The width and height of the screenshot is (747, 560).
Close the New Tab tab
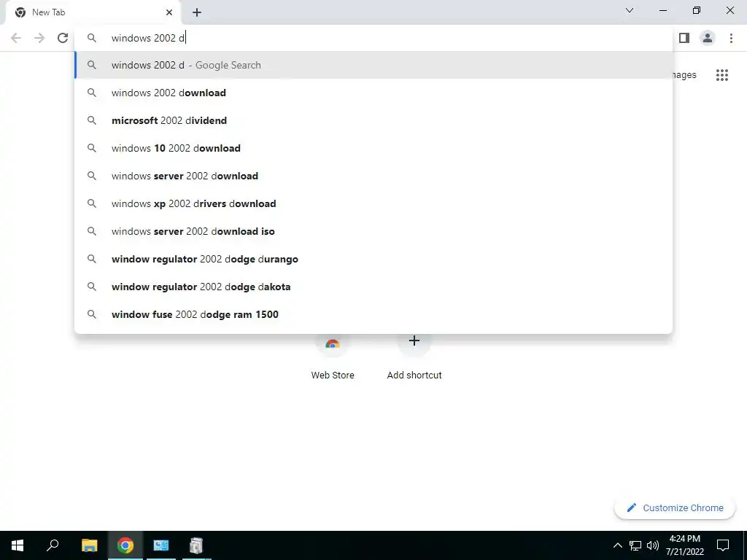click(169, 12)
